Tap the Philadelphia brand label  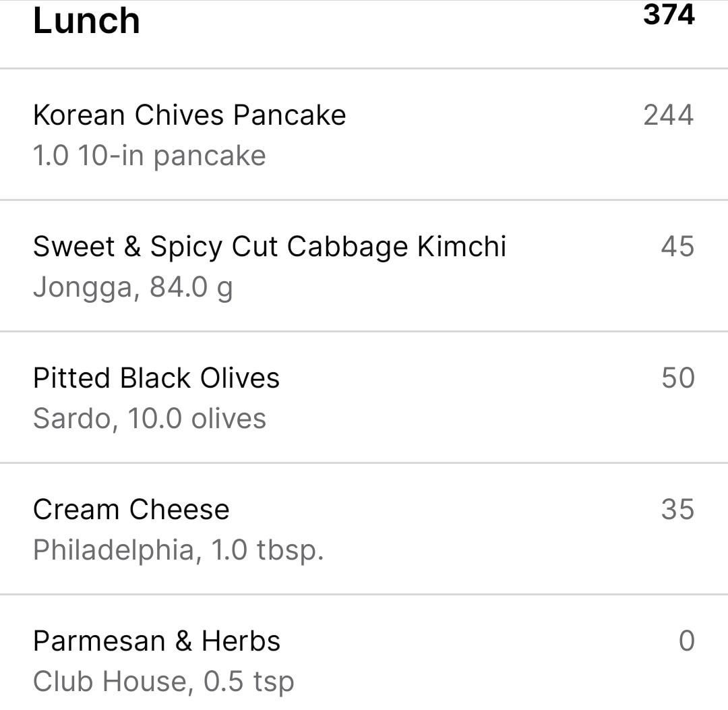click(113, 550)
